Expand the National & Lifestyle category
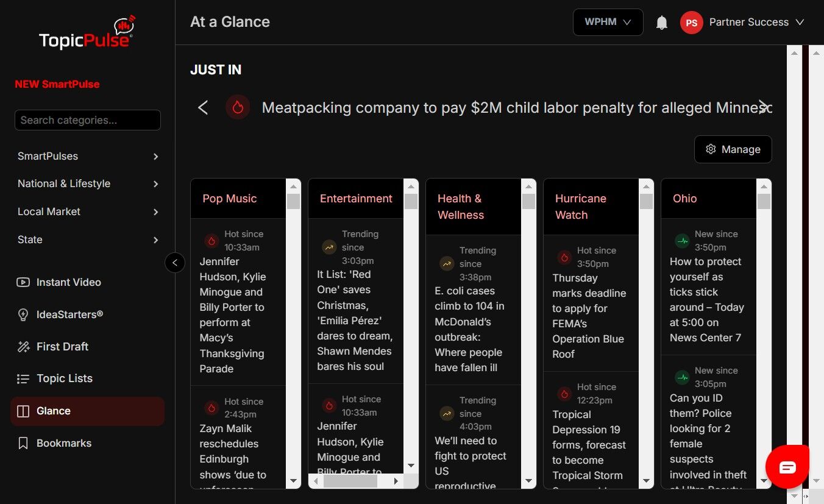The image size is (824, 504). tap(88, 183)
